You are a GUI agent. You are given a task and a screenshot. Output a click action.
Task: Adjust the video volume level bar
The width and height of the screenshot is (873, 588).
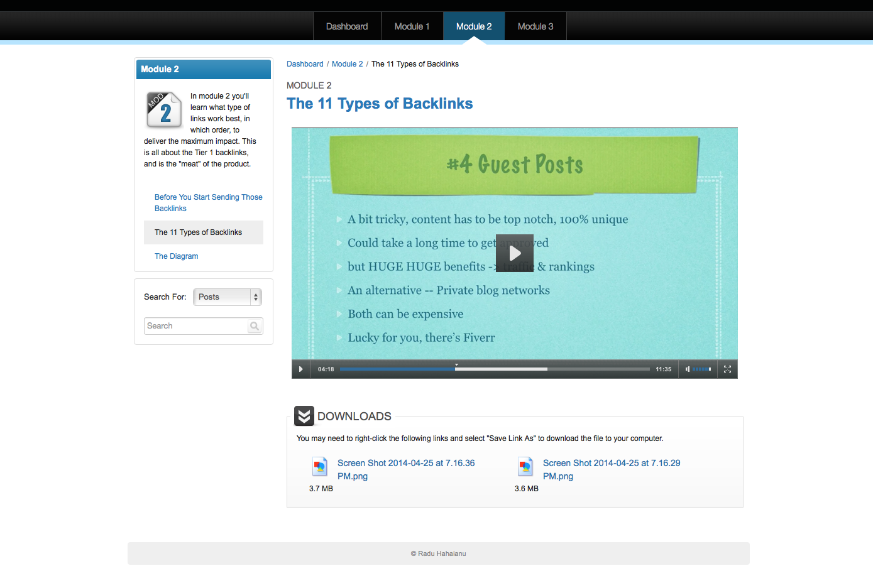click(x=701, y=369)
